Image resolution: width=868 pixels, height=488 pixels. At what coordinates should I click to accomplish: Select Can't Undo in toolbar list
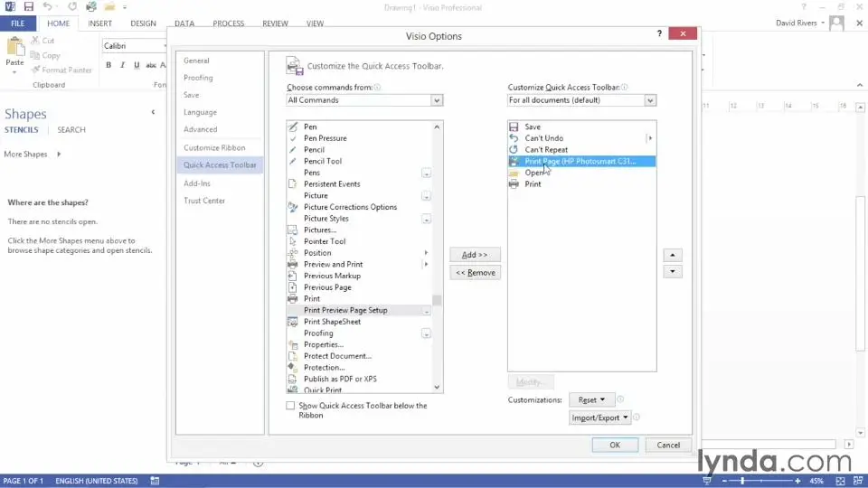coord(581,138)
